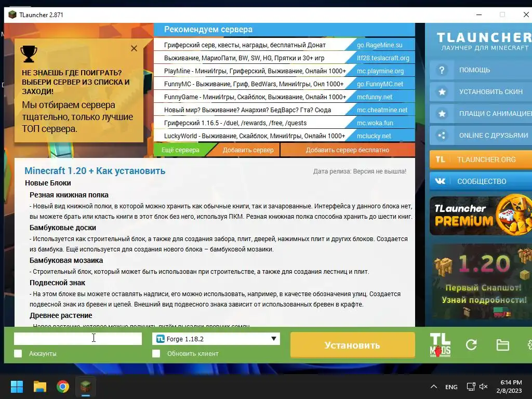
Task: Open Online с друзьями menu item
Action: coord(481,136)
